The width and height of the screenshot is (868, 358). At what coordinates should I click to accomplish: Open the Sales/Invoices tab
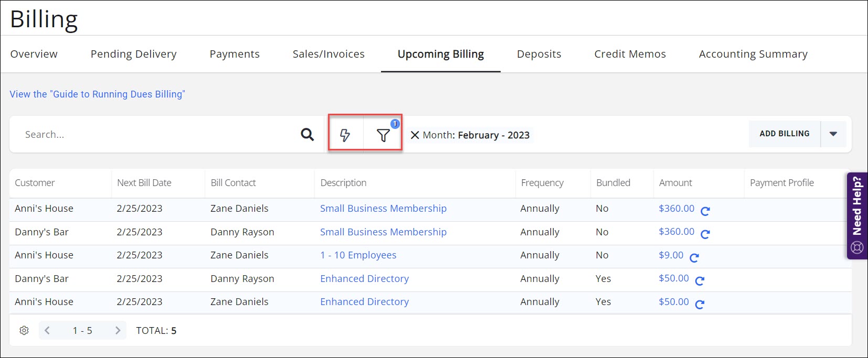[329, 54]
